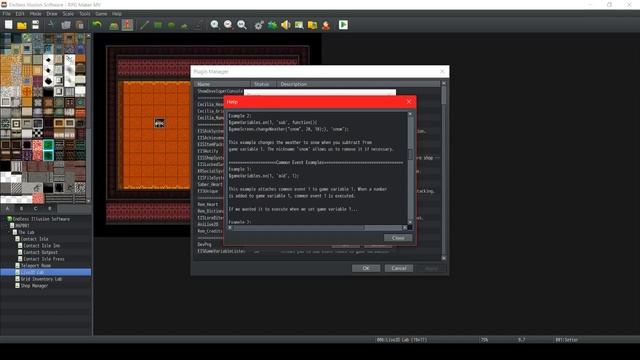Open the Mode menu

click(x=36, y=14)
